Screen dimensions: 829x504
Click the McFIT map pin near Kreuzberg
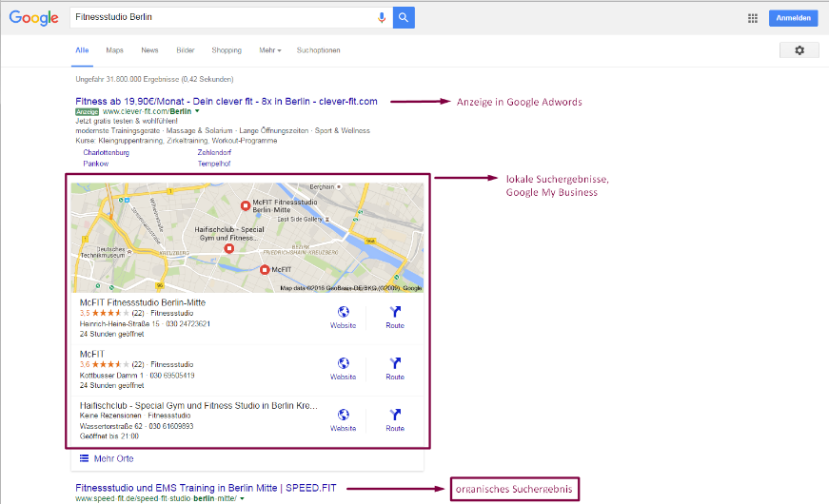pos(265,270)
